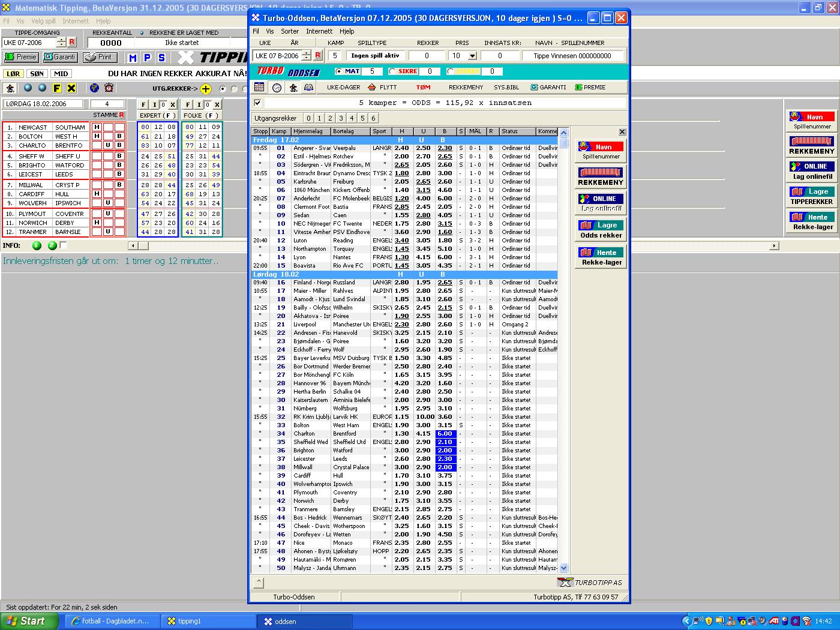Switch to the MID tab in Tipping
This screenshot has height=630, width=840.
61,74
